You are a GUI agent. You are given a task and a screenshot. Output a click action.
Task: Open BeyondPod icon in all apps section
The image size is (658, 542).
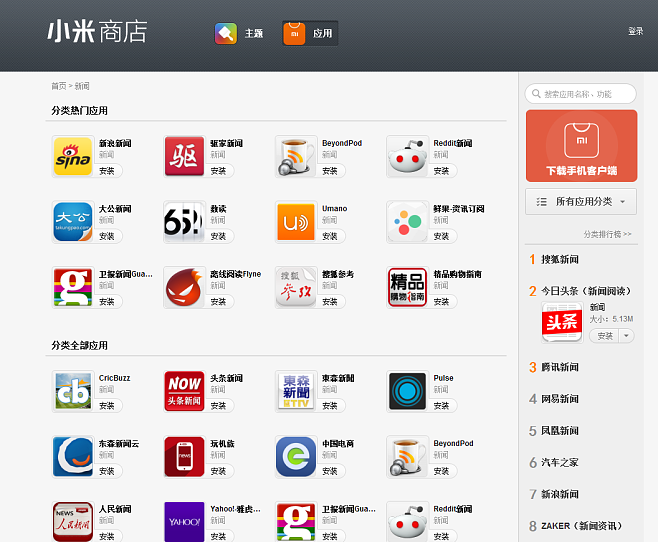407,457
